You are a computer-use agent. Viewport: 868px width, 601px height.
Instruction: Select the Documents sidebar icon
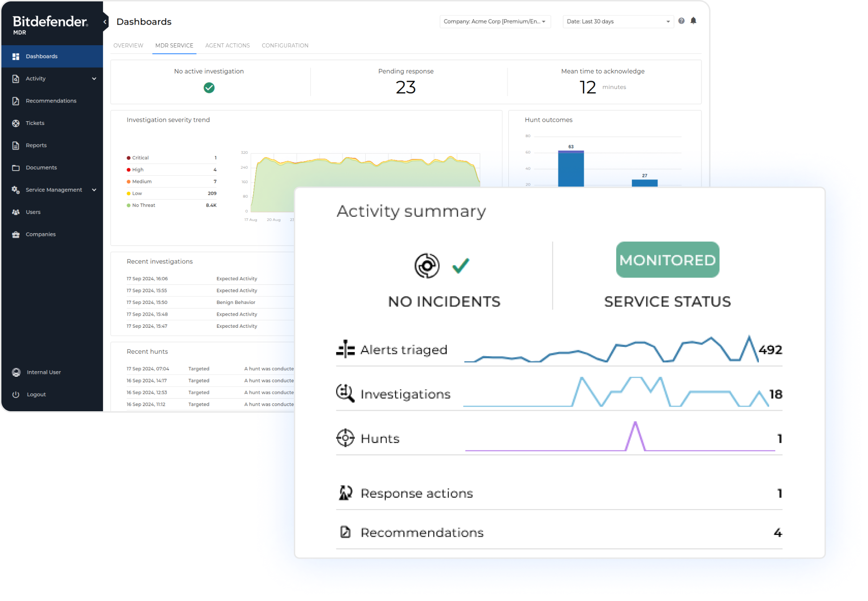(x=16, y=167)
